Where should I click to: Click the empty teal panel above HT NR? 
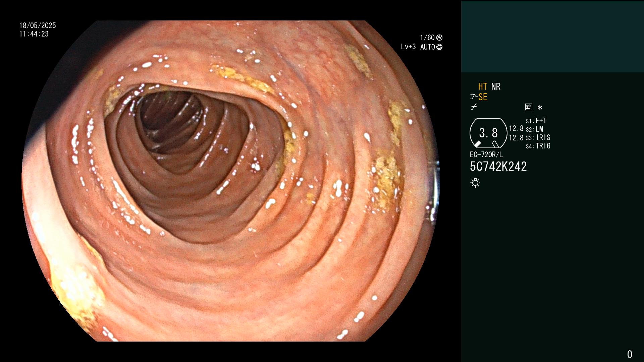pos(552,36)
